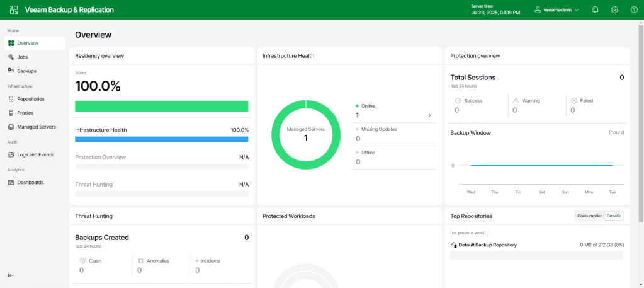The height and width of the screenshot is (288, 644).
Task: Collapse the sidebar with the arrow icon
Action: click(11, 275)
